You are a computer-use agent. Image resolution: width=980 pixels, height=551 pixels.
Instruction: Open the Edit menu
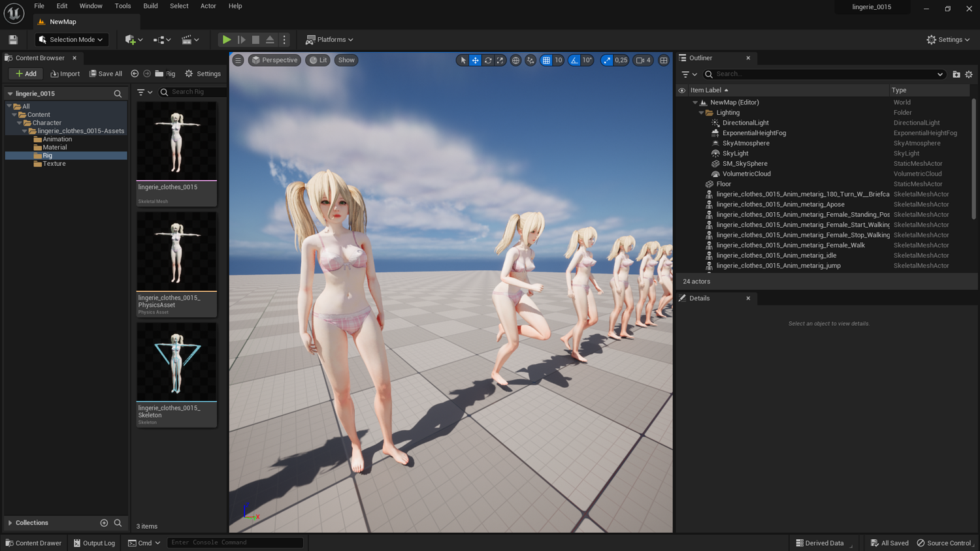[x=62, y=6]
